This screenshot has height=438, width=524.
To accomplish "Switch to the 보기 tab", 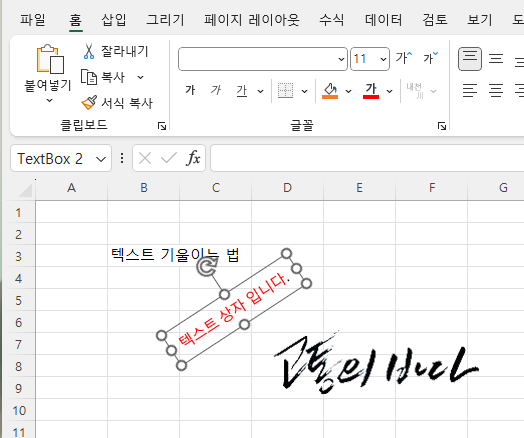I will pyautogui.click(x=480, y=20).
